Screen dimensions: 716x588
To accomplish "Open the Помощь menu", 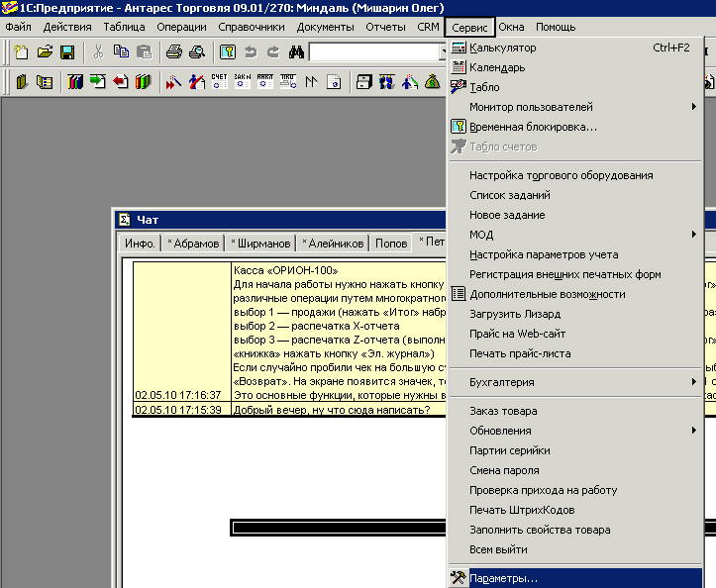I will click(556, 27).
